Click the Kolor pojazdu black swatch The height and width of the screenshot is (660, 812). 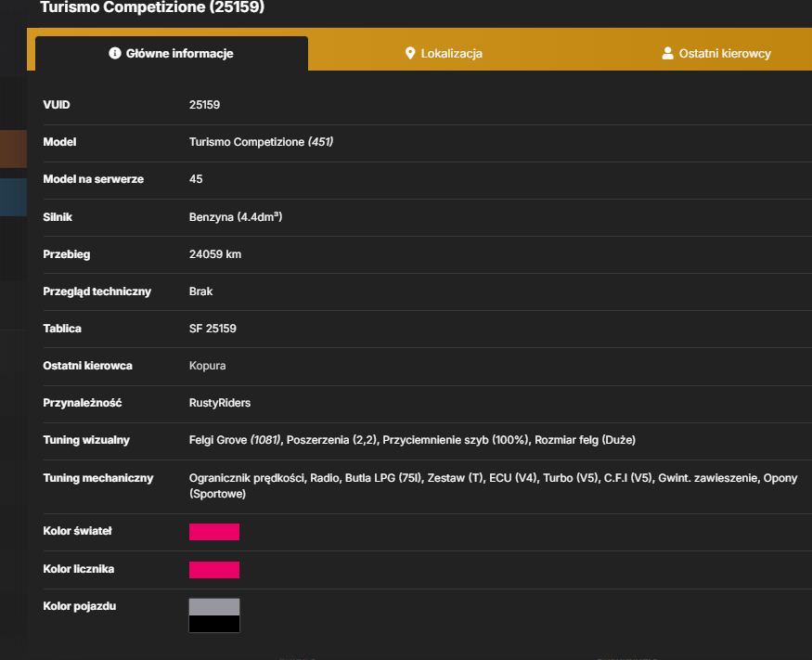point(214,624)
